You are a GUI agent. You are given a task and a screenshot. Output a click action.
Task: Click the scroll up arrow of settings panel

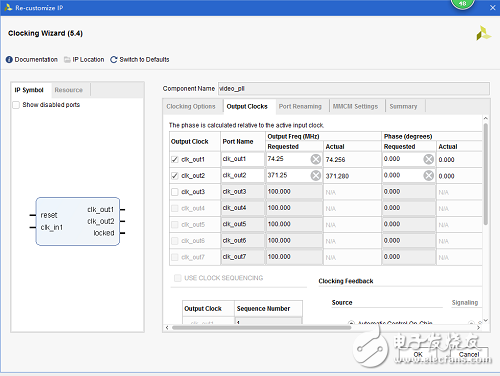(486, 118)
